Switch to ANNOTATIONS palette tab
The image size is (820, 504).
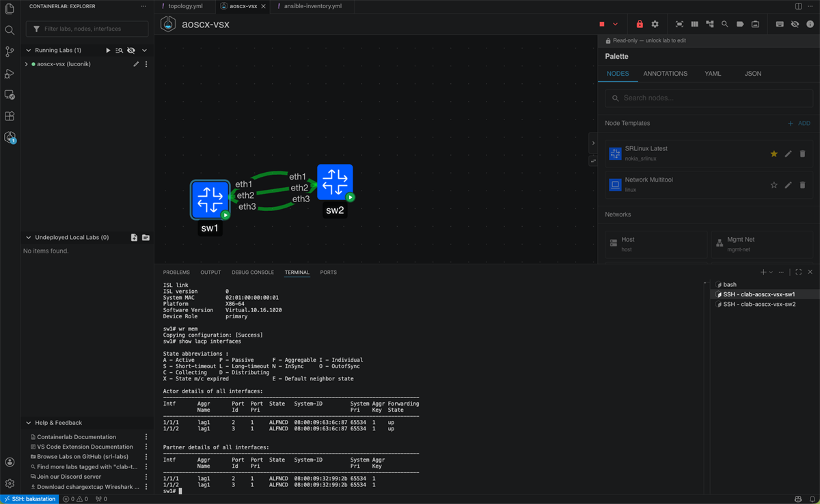pos(665,74)
